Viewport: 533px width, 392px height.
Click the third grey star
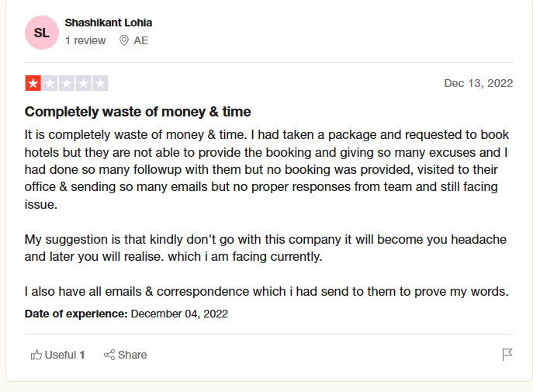click(67, 83)
